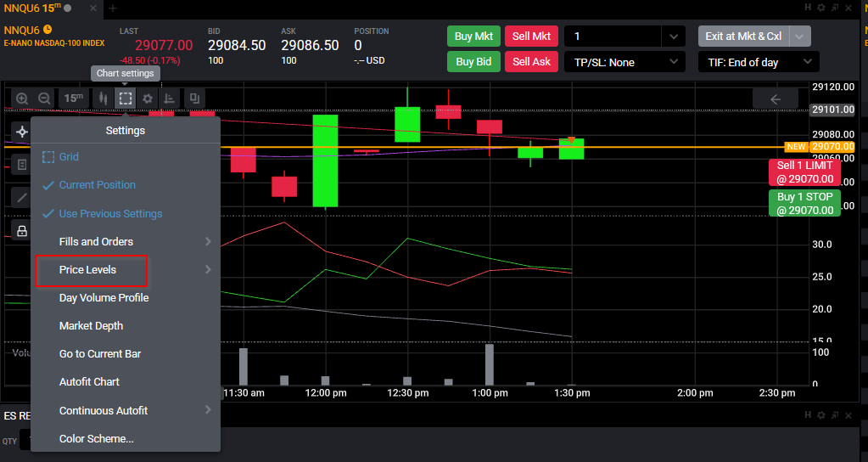
Task: Open Color Scheme... from the Settings menu
Action: pos(126,439)
